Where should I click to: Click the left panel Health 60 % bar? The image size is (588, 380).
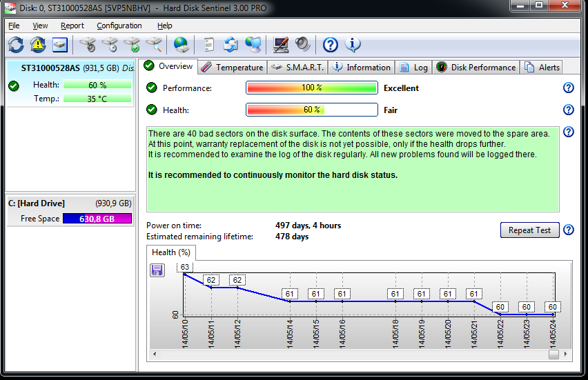(x=97, y=85)
